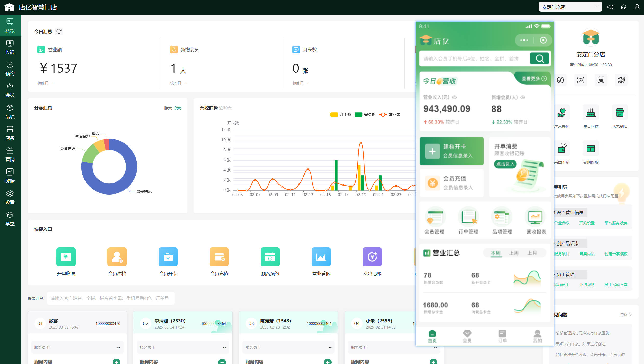
Task: Open 生日问候 birthday cake icon
Action: click(591, 113)
